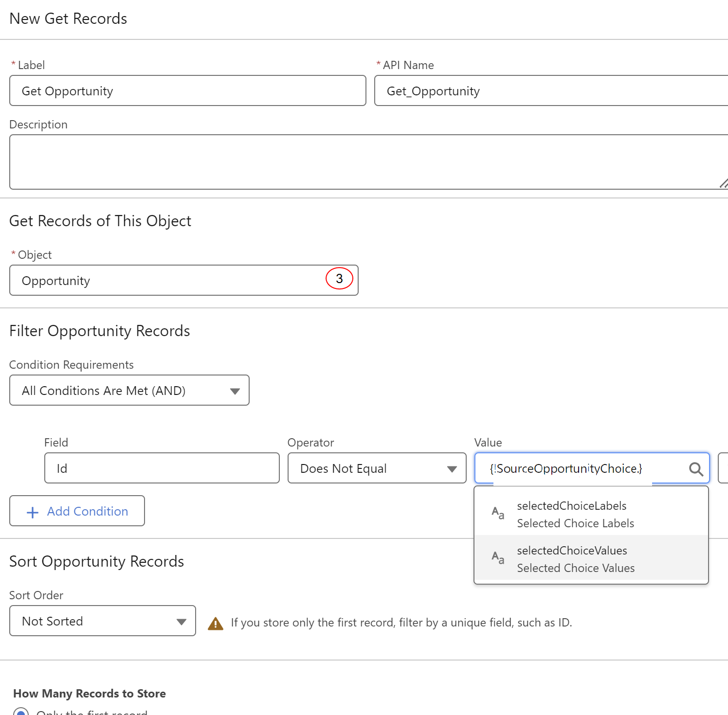
Task: Pick the selectedChoiceValues option
Action: (x=591, y=558)
